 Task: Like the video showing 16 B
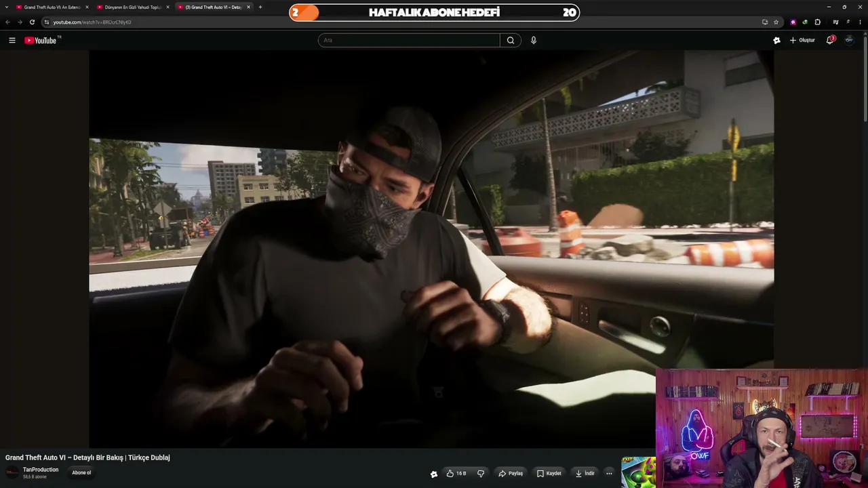[456, 473]
